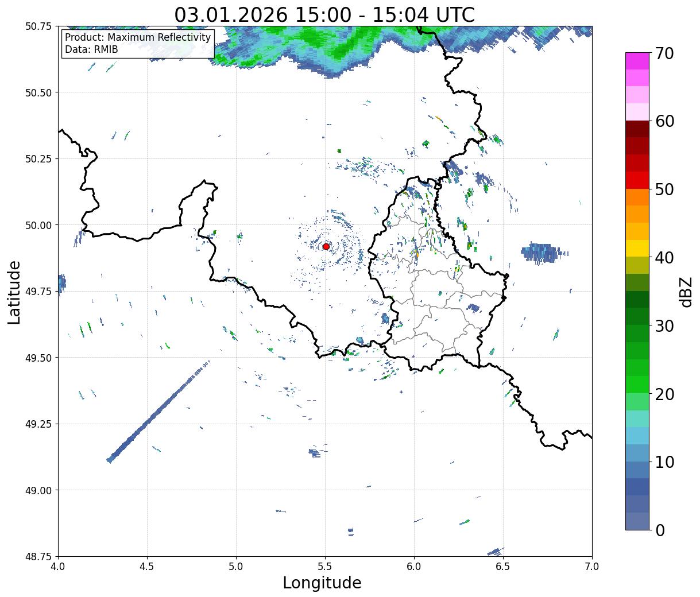Click the bright yellow colorbar segment above 40
This screenshot has height=597, width=700.
(637, 248)
